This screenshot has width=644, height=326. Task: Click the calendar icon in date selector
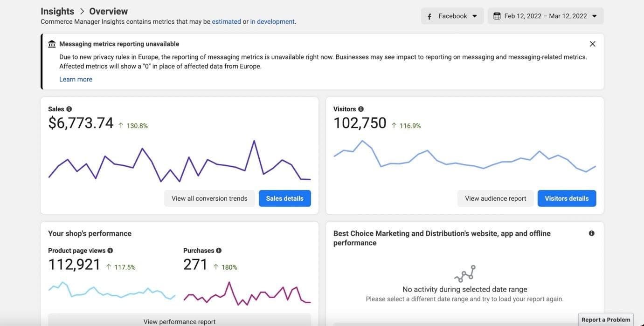497,16
